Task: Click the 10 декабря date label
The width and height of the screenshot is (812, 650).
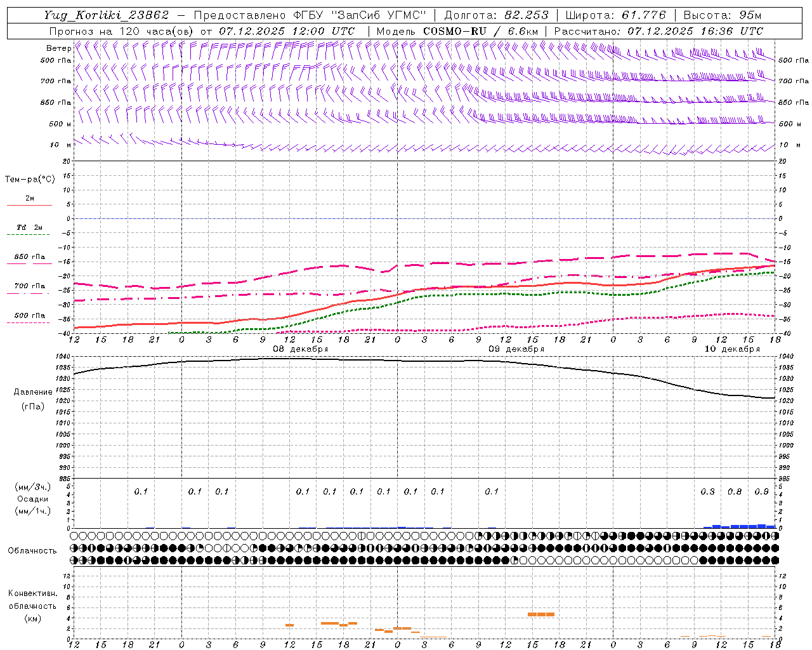Action: [x=732, y=348]
